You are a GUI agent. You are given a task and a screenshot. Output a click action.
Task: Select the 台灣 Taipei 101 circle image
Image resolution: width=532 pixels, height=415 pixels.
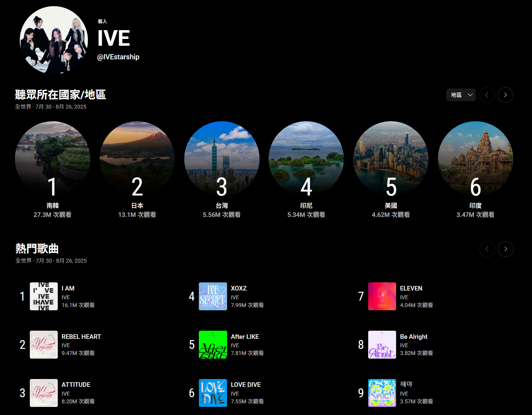(222, 156)
